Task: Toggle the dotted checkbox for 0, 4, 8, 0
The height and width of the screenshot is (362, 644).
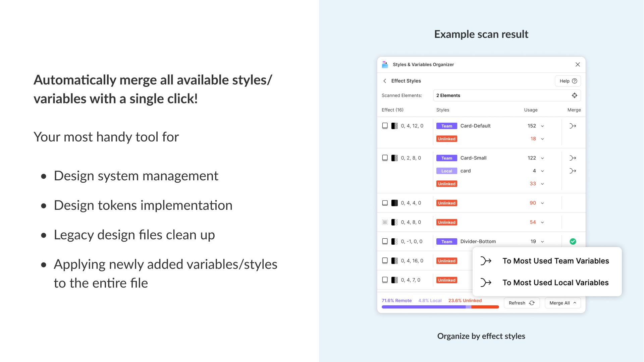Action: click(385, 222)
